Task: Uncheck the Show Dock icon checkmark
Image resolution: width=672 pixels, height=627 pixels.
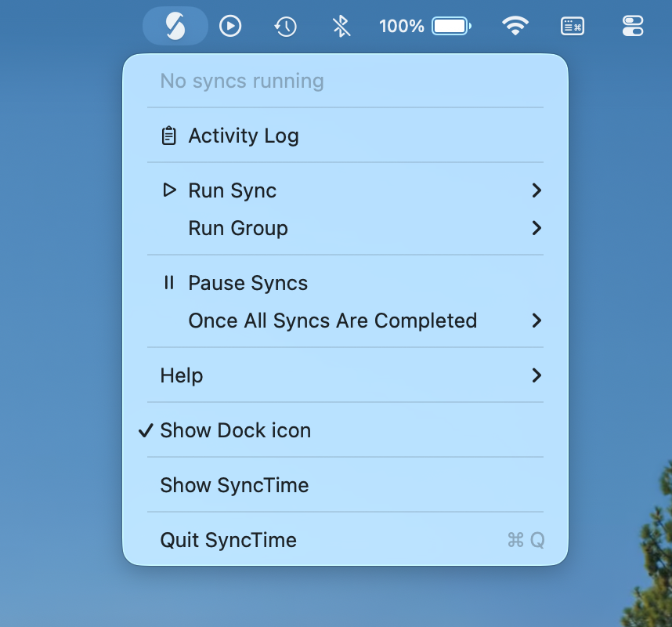Action: [x=146, y=430]
